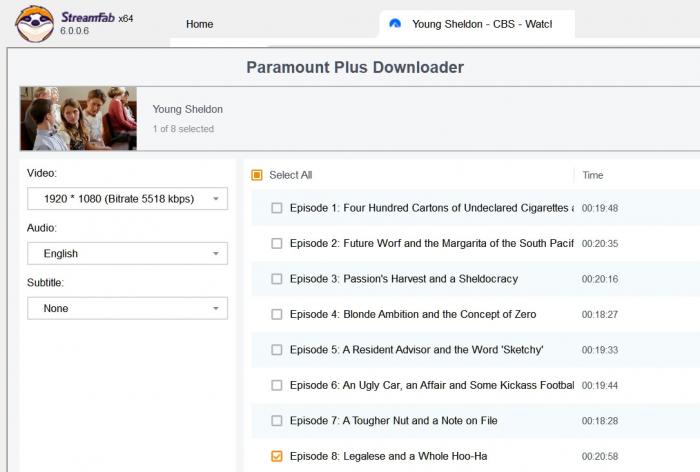Click the duration 00:20:35
The width and height of the screenshot is (700, 472).
click(600, 244)
